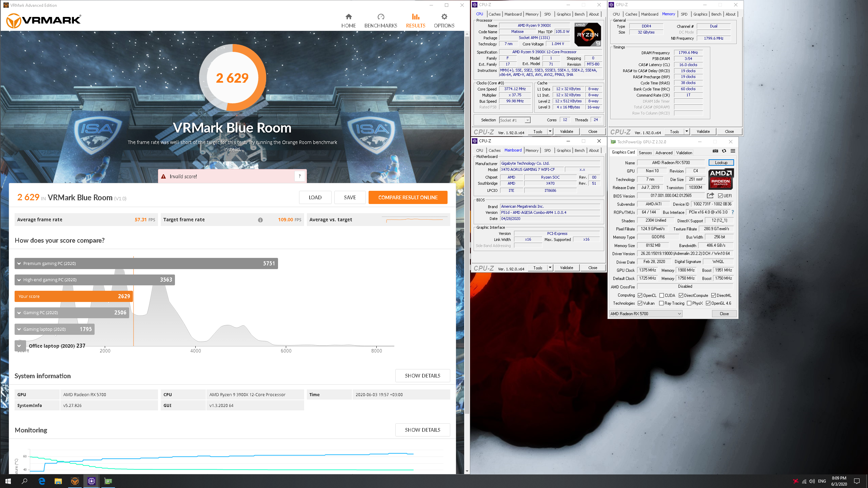The image size is (868, 488).
Task: Open File Explorer from taskbar
Action: tap(58, 481)
